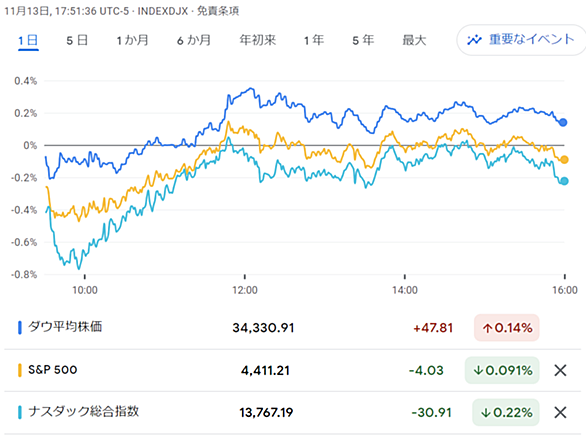Remove ナスダック総合指数 with its X icon
Screen dimensions: 586x438
(x=561, y=413)
